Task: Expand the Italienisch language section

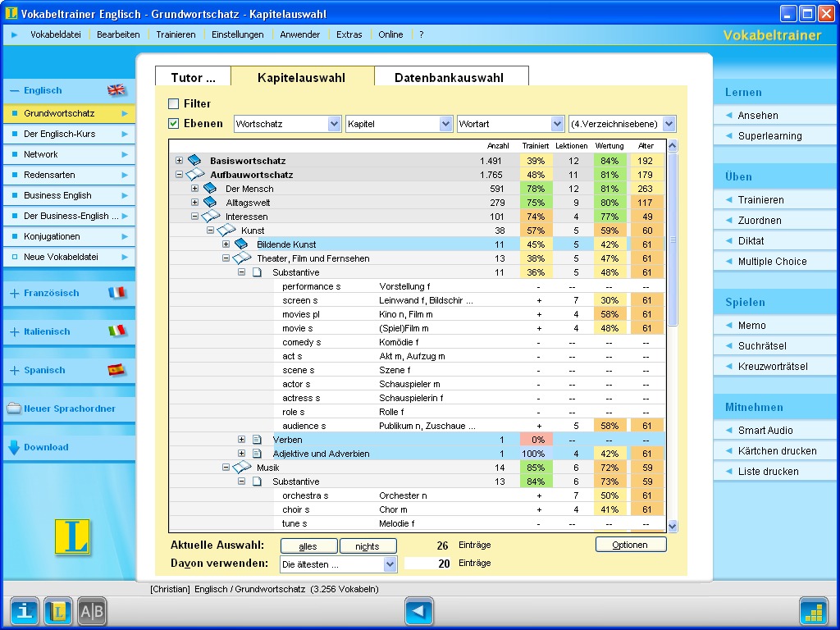Action: 15,331
